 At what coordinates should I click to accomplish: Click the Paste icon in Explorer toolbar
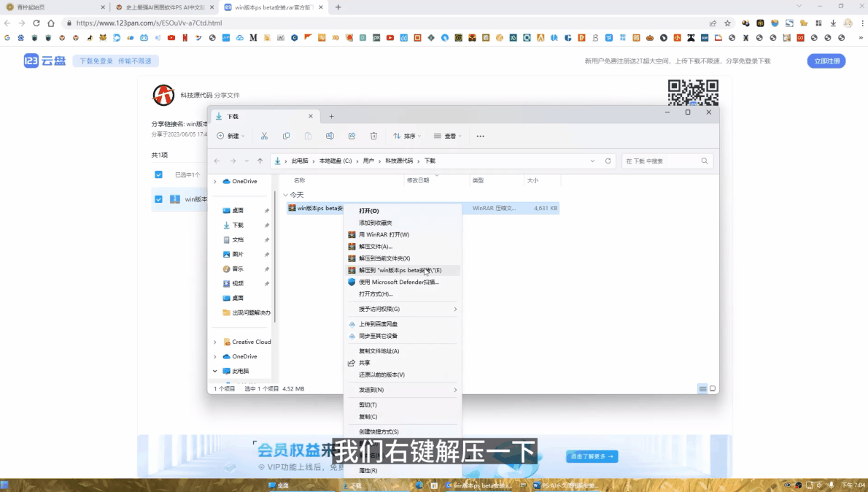point(308,136)
